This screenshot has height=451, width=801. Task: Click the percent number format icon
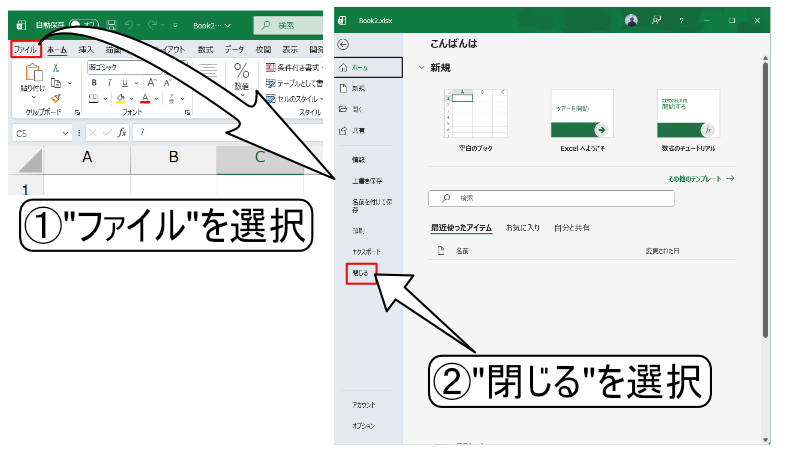pyautogui.click(x=242, y=71)
